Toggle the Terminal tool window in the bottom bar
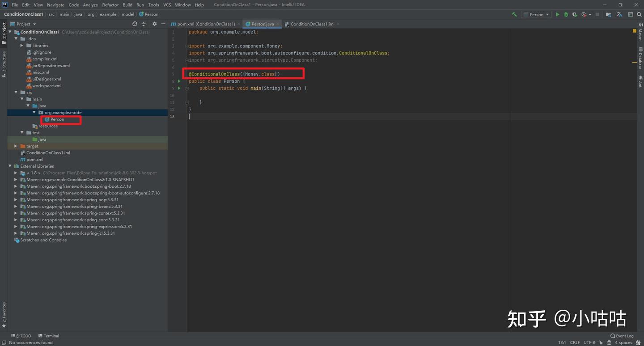This screenshot has width=644, height=346. coord(49,336)
